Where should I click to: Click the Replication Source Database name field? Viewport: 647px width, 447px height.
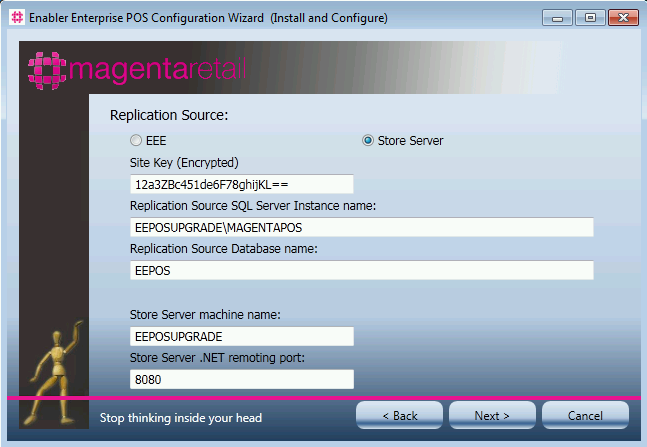[362, 270]
